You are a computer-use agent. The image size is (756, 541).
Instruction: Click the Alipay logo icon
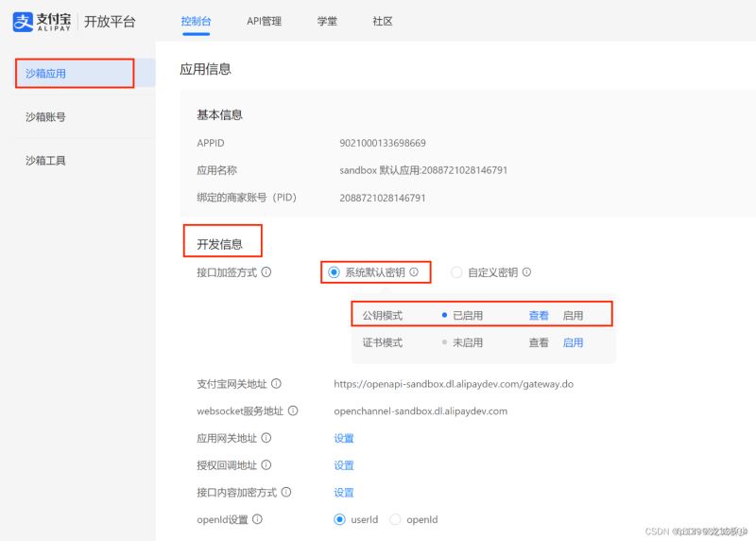point(23,22)
